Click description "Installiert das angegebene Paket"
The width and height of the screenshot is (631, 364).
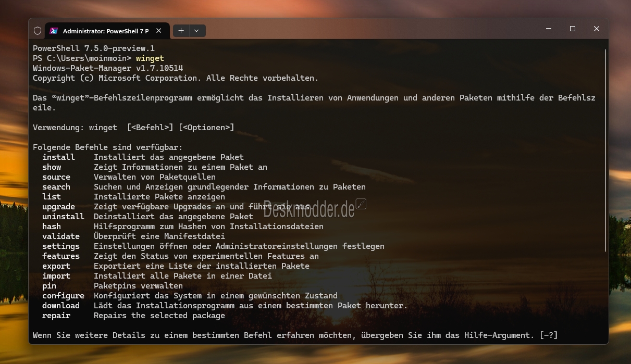point(169,157)
